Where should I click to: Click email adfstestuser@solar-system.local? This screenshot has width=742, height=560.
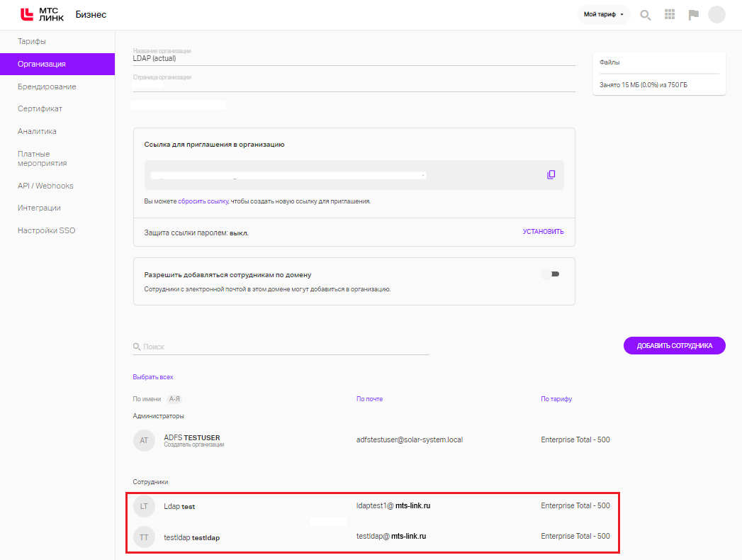[x=410, y=439]
